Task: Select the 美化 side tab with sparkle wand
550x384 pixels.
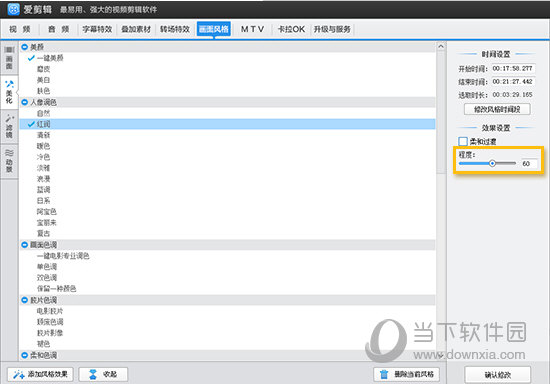Action: click(9, 92)
